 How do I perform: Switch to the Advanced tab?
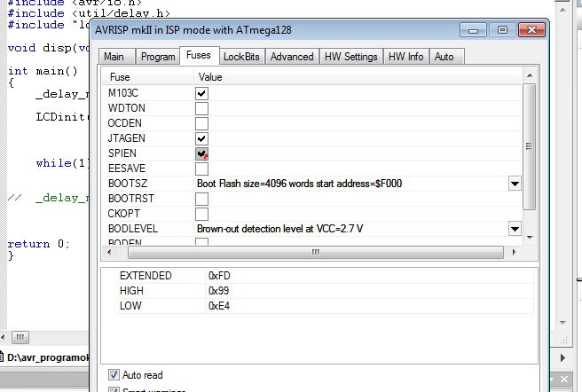(292, 57)
